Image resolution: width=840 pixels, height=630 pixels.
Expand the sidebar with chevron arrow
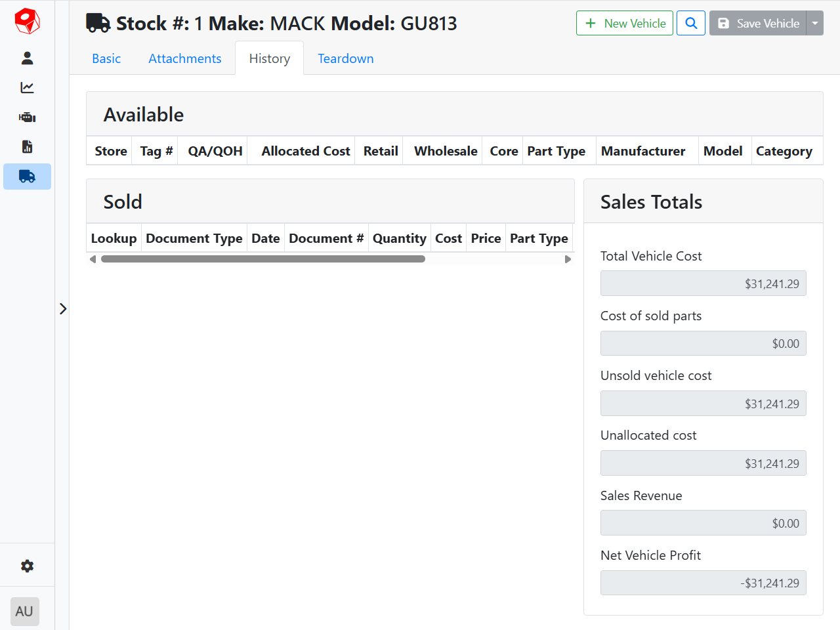[63, 308]
